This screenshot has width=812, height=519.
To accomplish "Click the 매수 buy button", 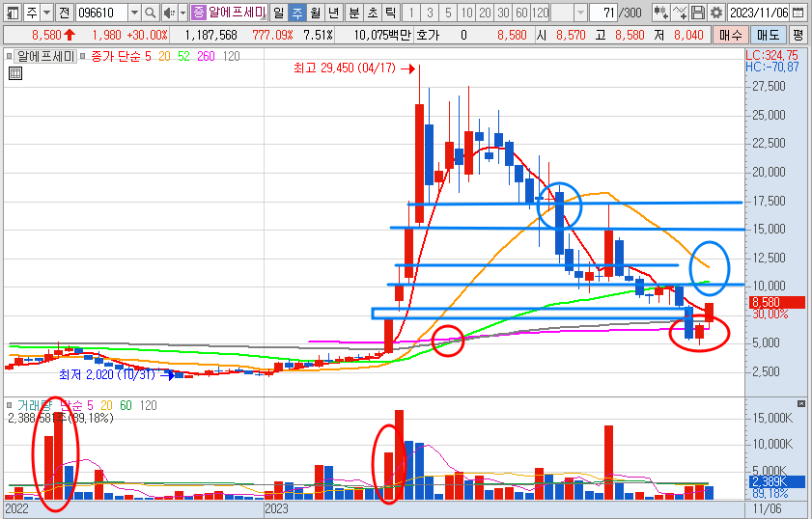I will 731,35.
